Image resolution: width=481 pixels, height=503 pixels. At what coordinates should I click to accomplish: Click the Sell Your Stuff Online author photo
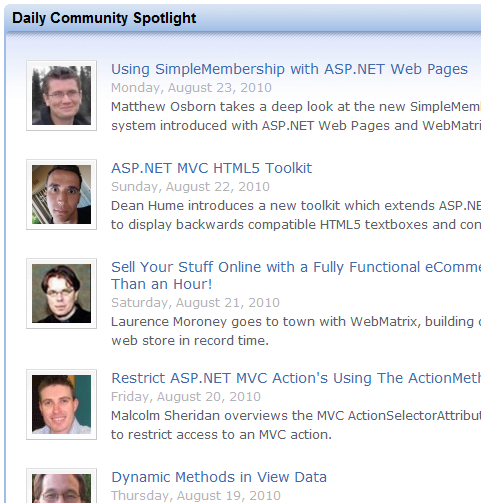pos(61,293)
